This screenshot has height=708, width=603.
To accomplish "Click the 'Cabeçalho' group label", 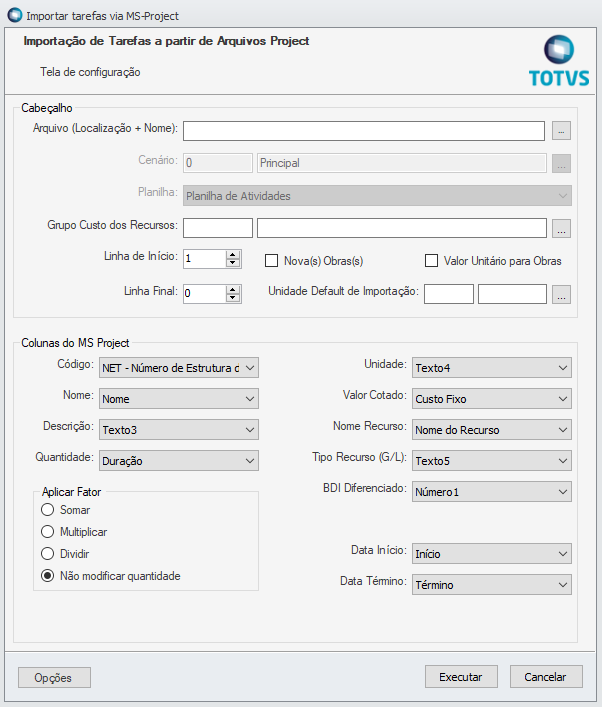I will [x=47, y=108].
